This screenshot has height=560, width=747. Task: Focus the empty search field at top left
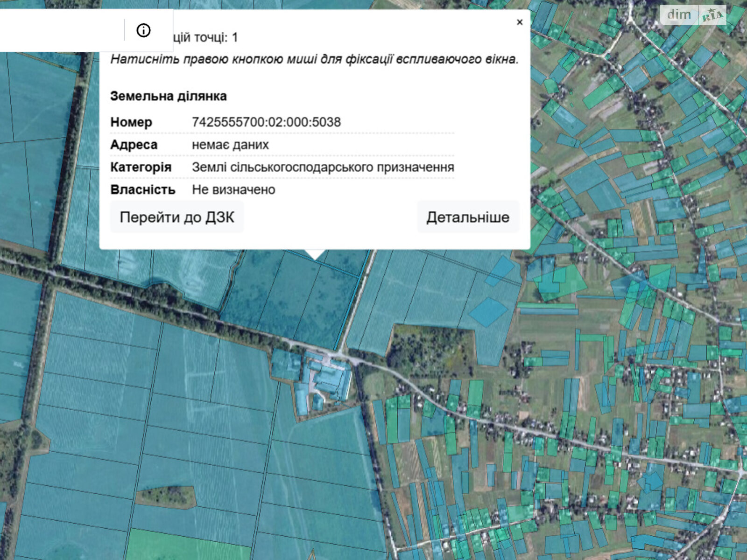(61, 30)
